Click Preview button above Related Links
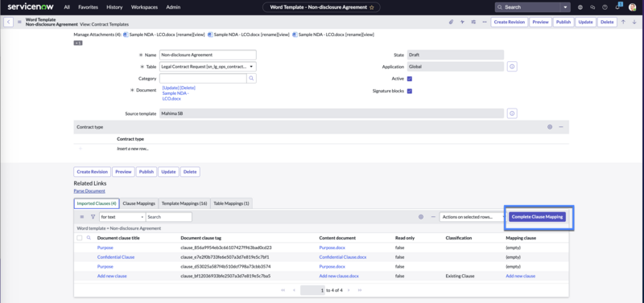644x303 pixels. (x=123, y=172)
